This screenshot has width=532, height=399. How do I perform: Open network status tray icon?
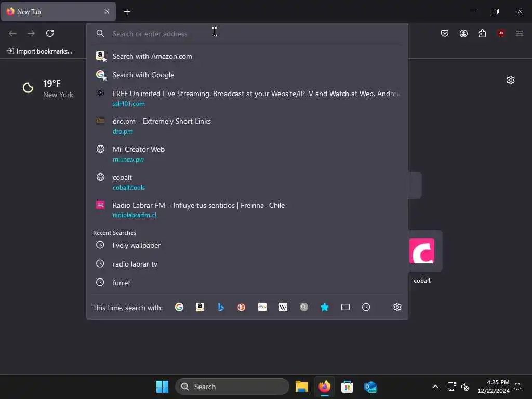pyautogui.click(x=451, y=387)
